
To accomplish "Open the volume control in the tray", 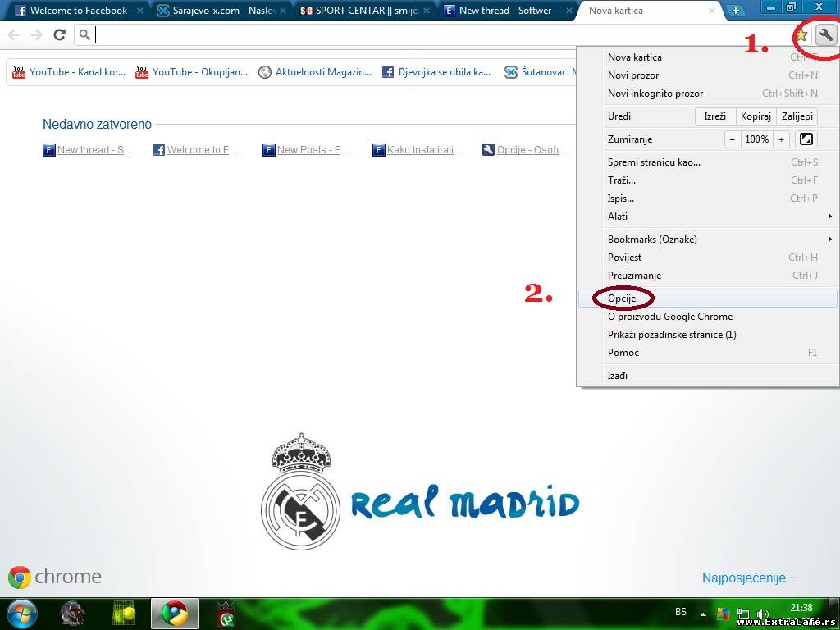I will pyautogui.click(x=761, y=614).
